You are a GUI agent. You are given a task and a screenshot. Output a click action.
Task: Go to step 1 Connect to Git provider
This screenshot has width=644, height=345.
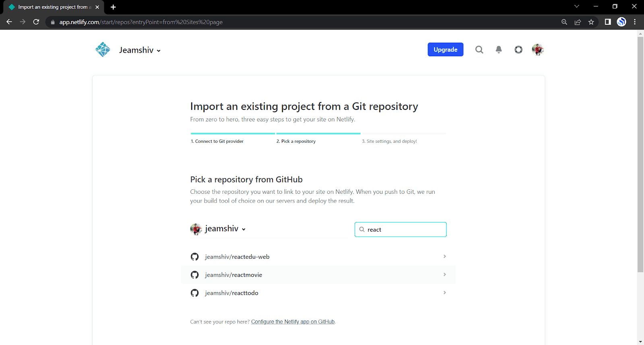[217, 141]
